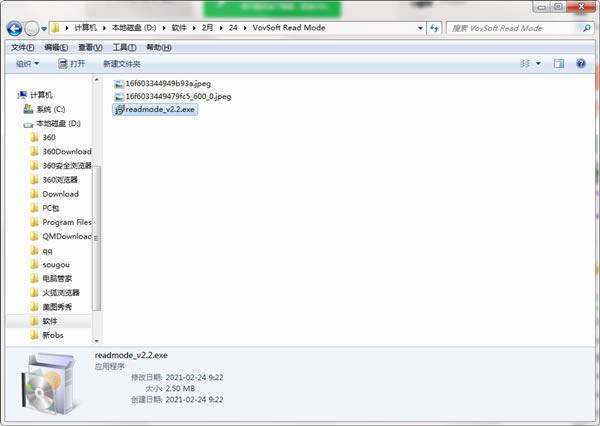Close the Explorer window
The image size is (600, 426).
pyautogui.click(x=581, y=7)
